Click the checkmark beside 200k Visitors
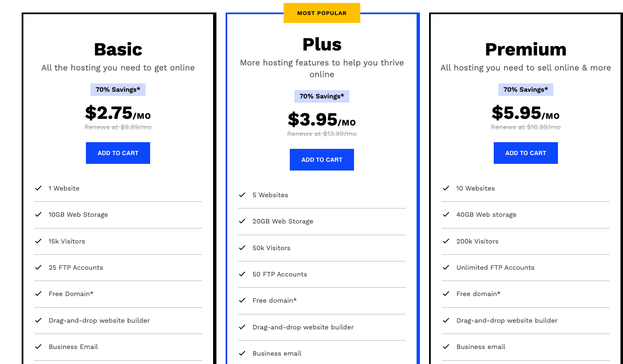The height and width of the screenshot is (364, 623). point(446,241)
